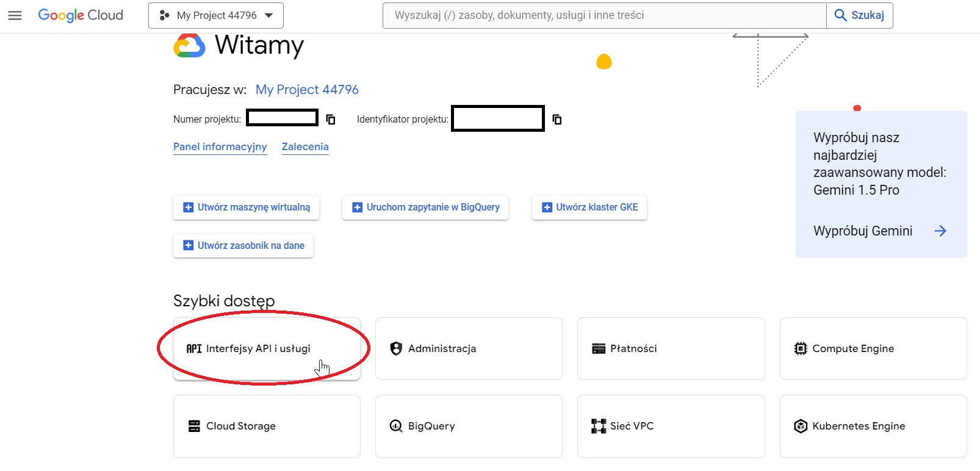
Task: Click the Cloud Storage icon
Action: point(194,426)
